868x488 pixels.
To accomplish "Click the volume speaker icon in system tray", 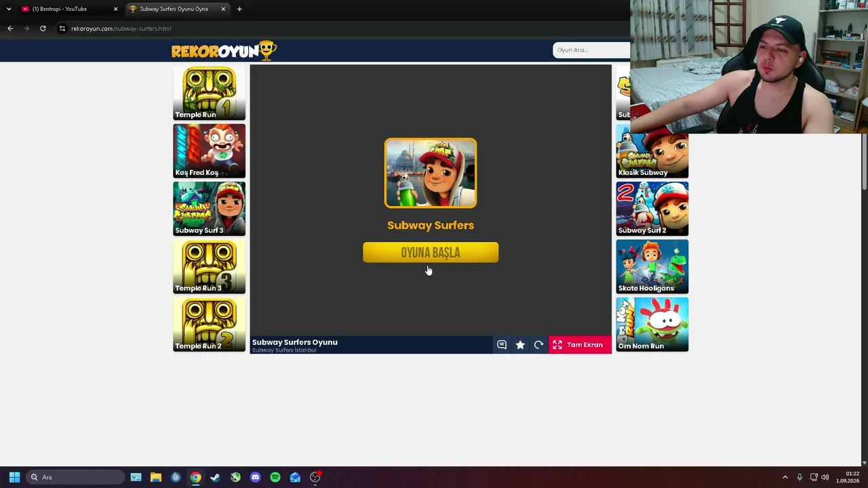I will point(825,477).
